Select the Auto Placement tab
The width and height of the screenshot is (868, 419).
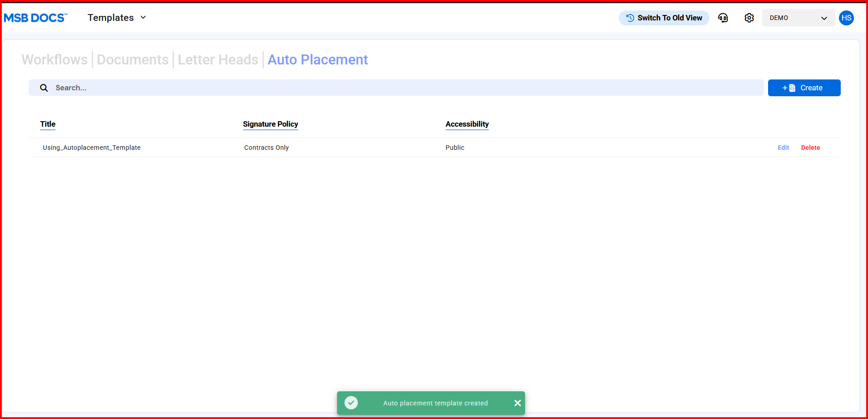coord(317,59)
